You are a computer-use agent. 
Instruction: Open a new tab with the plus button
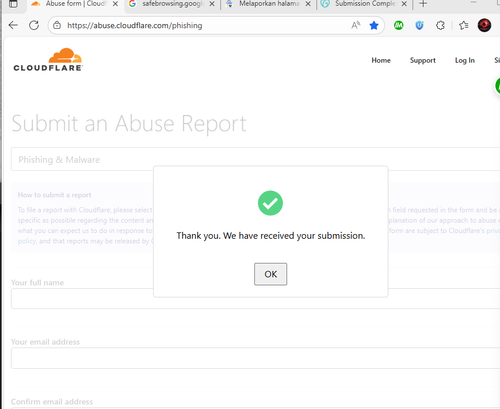(x=423, y=4)
